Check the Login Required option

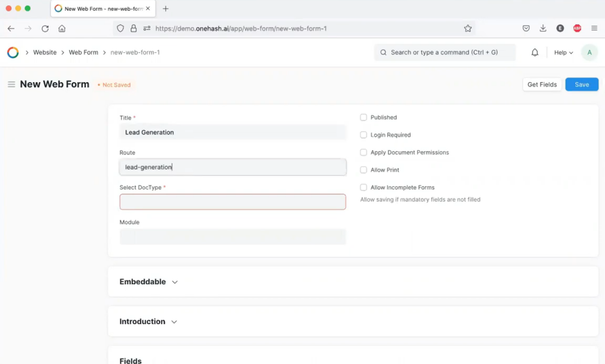363,135
